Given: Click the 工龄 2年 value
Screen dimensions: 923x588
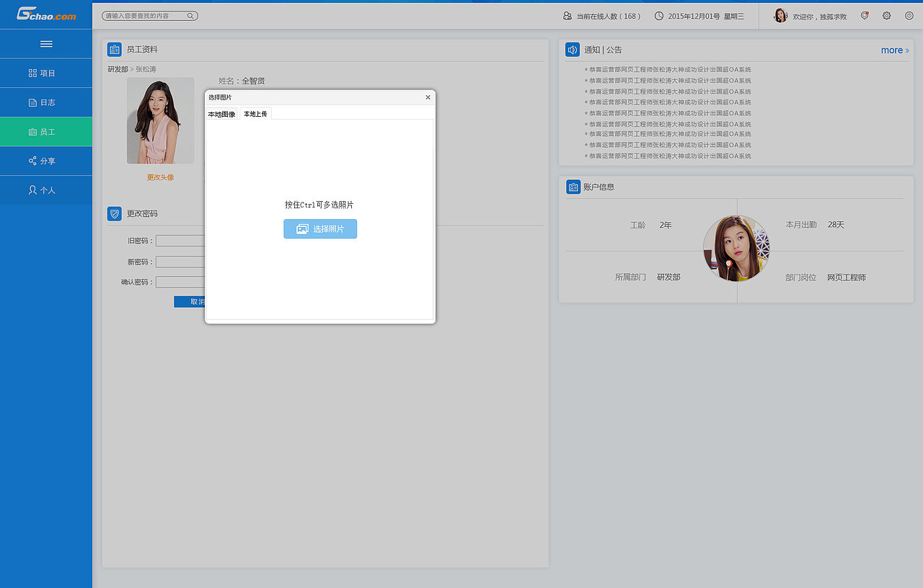Looking at the screenshot, I should point(666,225).
